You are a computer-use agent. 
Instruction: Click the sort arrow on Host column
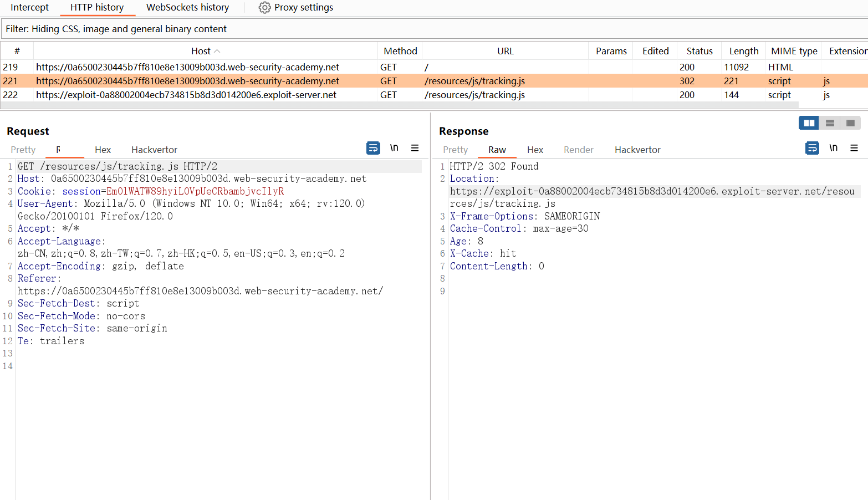217,51
